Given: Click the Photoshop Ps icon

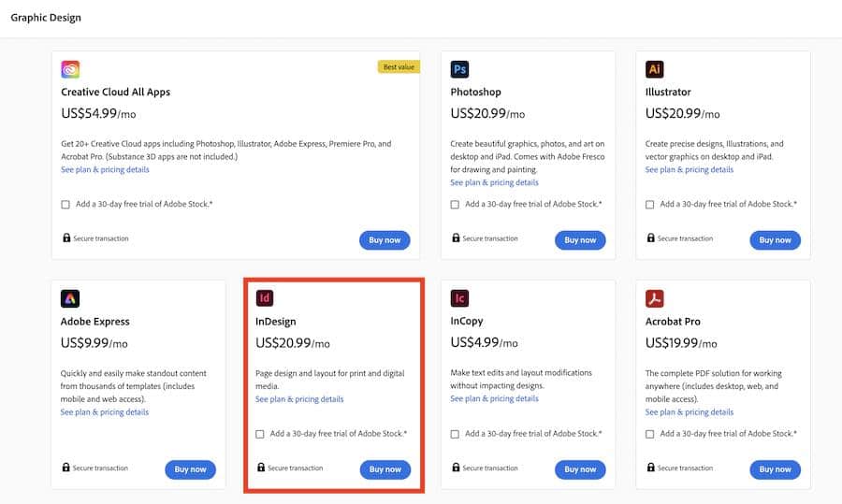Looking at the screenshot, I should tap(459, 69).
